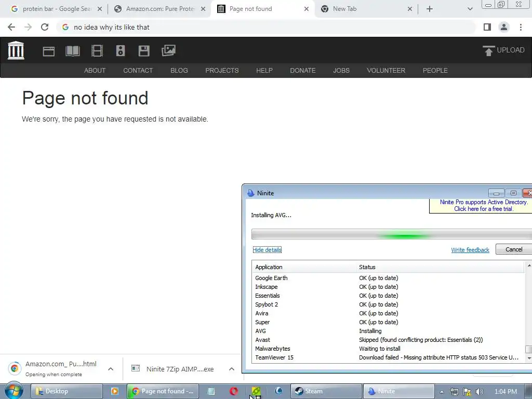532x399 pixels.
Task: Click the Ninite list scroll-down arrow
Action: 528,358
